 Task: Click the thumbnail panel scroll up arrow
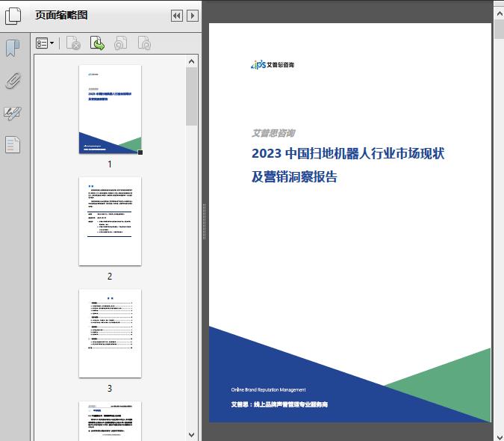tap(192, 61)
